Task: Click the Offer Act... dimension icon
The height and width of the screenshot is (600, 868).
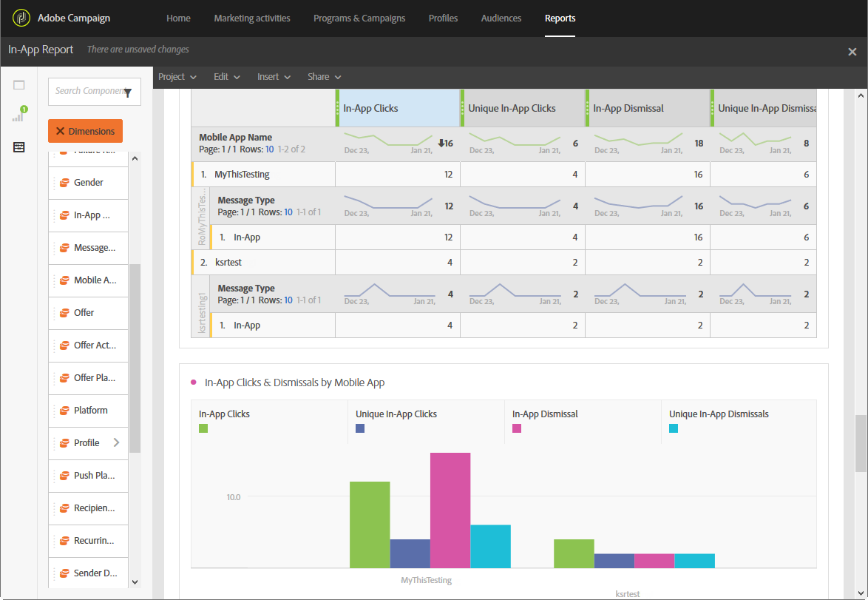Action: click(x=64, y=345)
